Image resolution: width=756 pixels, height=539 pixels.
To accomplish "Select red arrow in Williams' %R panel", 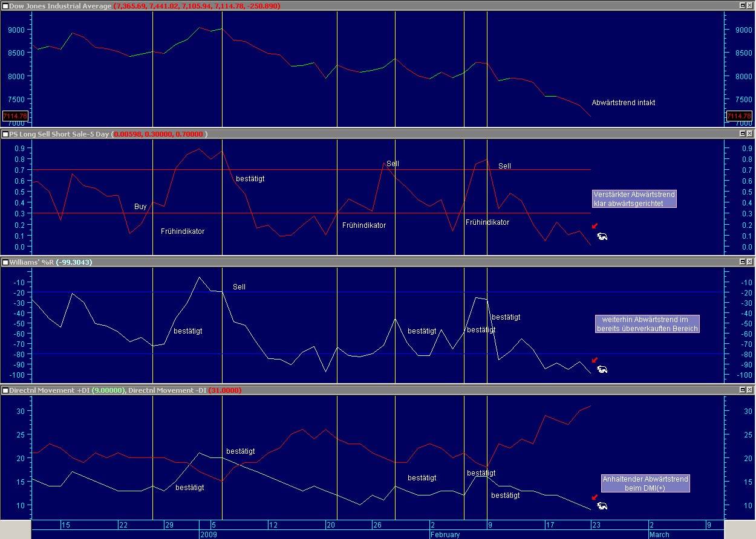I will point(595,360).
